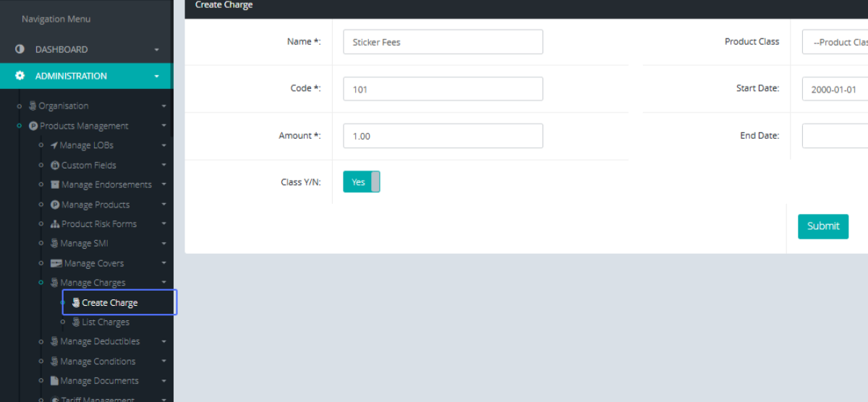Viewport: 868px width, 402px height.
Task: Focus the Name text field
Action: pos(443,42)
